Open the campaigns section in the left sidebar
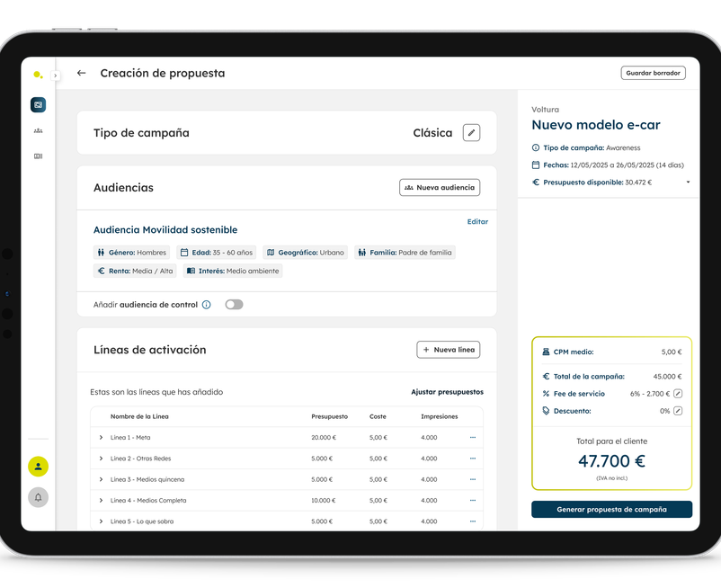 38,104
